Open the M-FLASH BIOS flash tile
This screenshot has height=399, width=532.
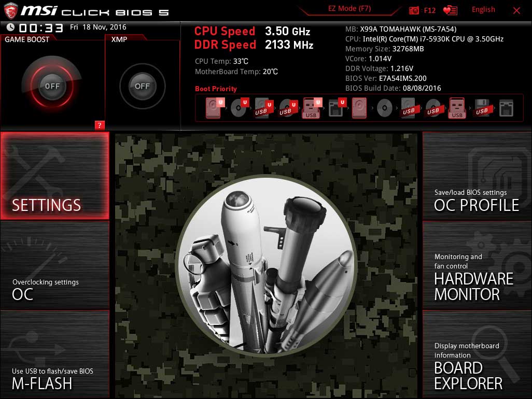point(54,354)
